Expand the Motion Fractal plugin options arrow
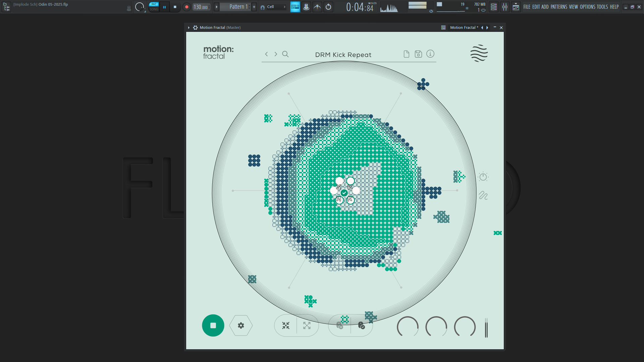This screenshot has height=362, width=644. click(x=189, y=27)
